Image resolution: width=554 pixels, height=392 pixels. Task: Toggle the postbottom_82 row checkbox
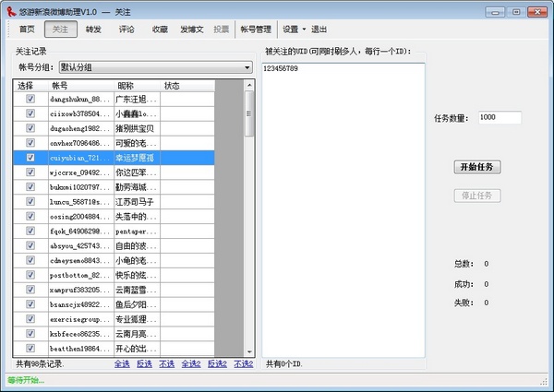[x=30, y=275]
